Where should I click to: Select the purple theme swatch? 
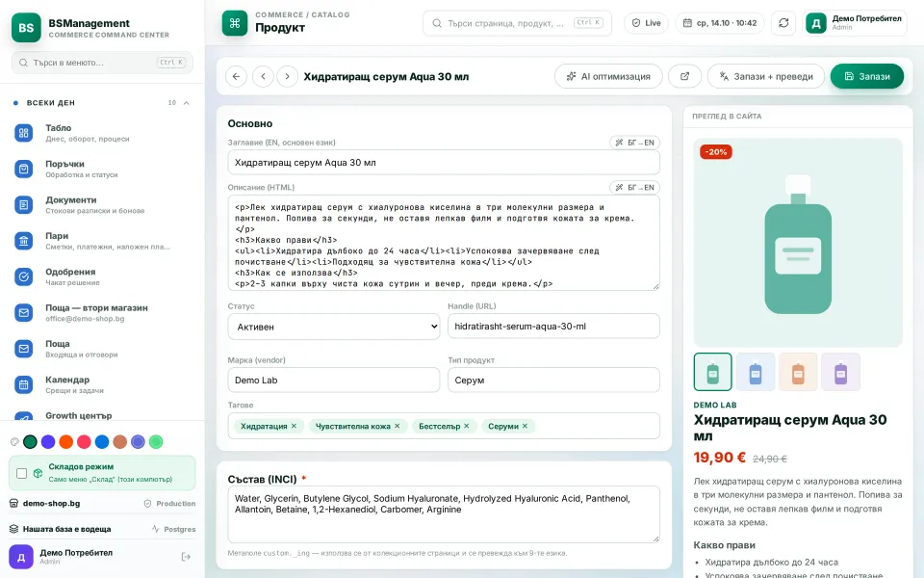click(48, 442)
